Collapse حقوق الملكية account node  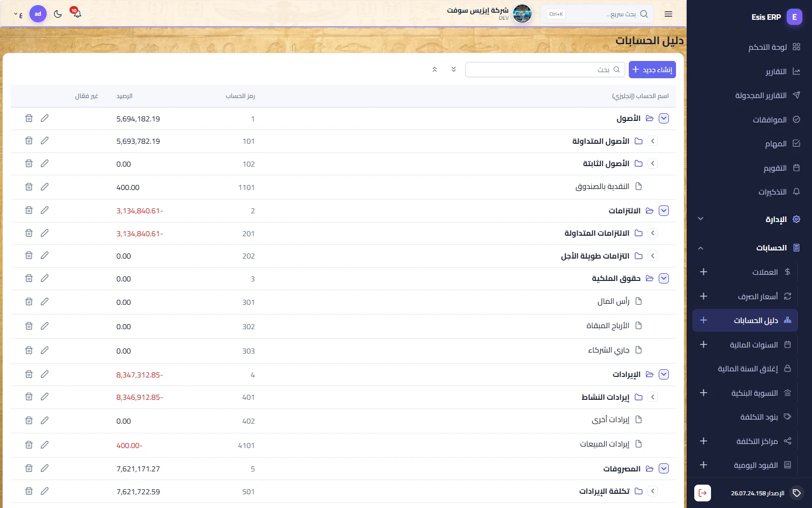[x=664, y=278]
